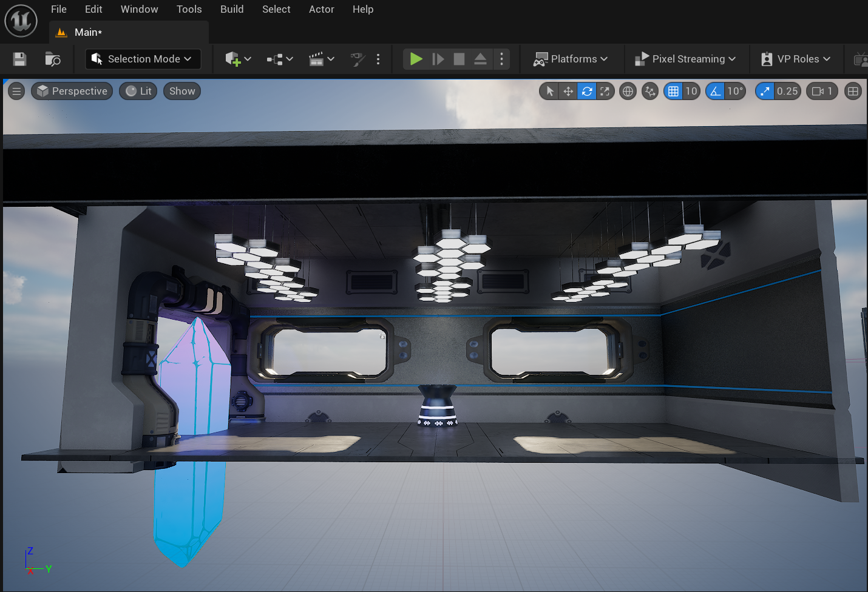Expand Cinematics dropdown arrow
Screen dimensions: 868x592
point(331,59)
